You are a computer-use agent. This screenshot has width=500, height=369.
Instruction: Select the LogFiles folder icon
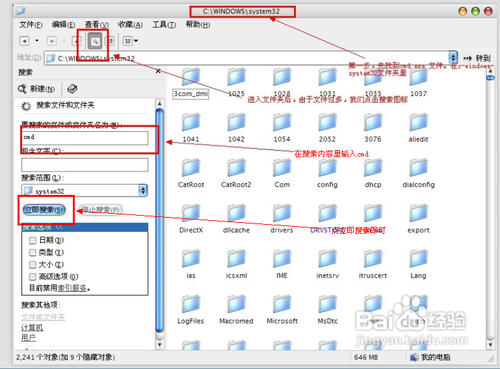pyautogui.click(x=191, y=304)
